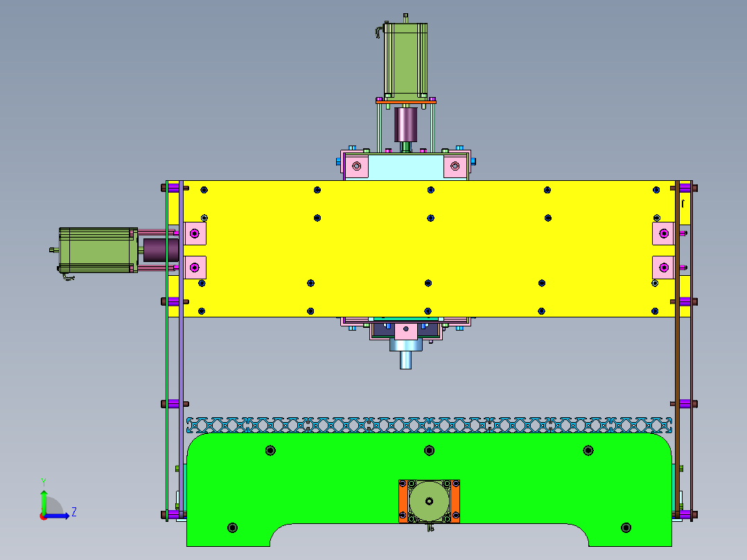747x560 pixels.
Task: Select the upper pink block on the gantry's left end
Action: (x=195, y=233)
